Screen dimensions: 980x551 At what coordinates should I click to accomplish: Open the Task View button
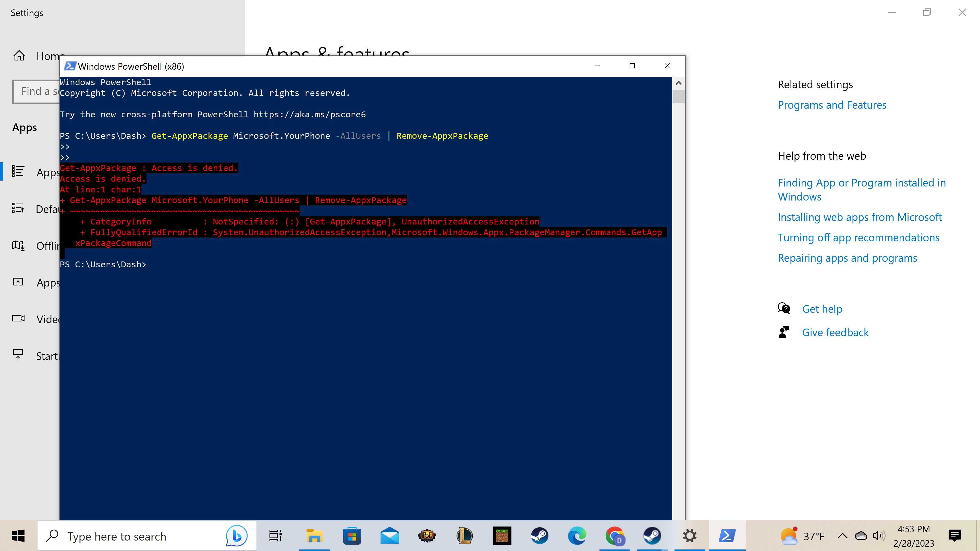tap(275, 536)
